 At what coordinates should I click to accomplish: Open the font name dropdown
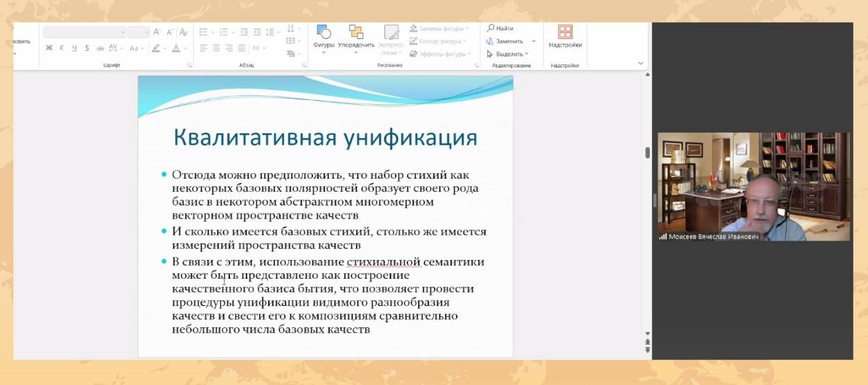123,32
